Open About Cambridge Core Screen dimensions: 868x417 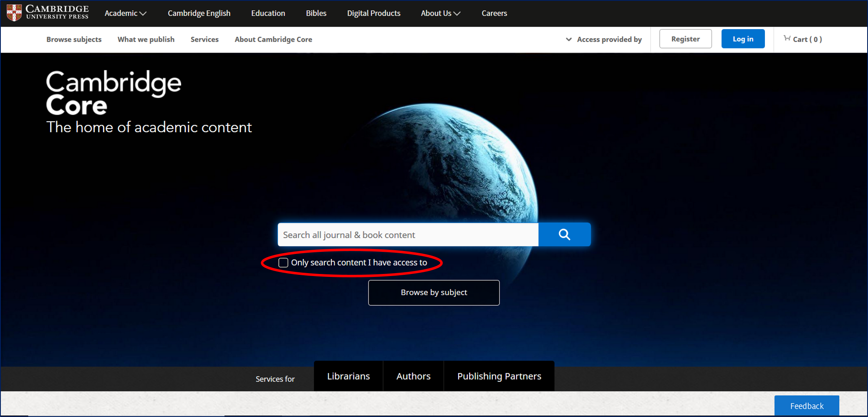point(273,39)
